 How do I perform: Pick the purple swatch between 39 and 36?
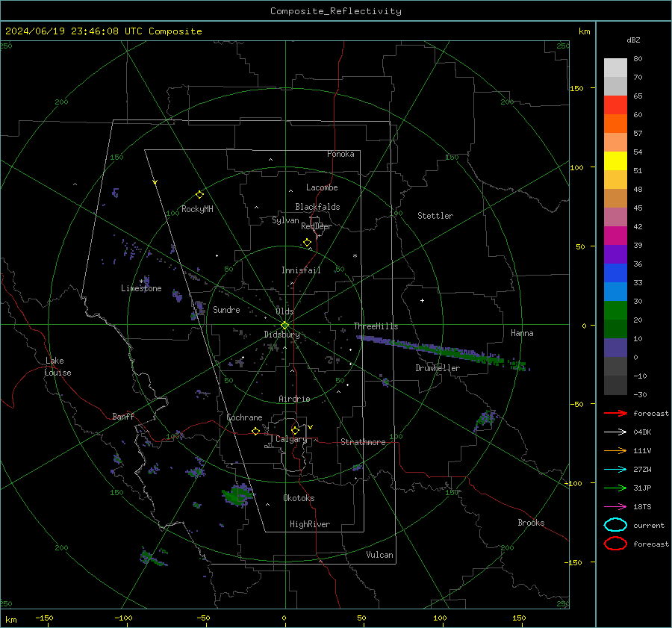pyautogui.click(x=615, y=254)
